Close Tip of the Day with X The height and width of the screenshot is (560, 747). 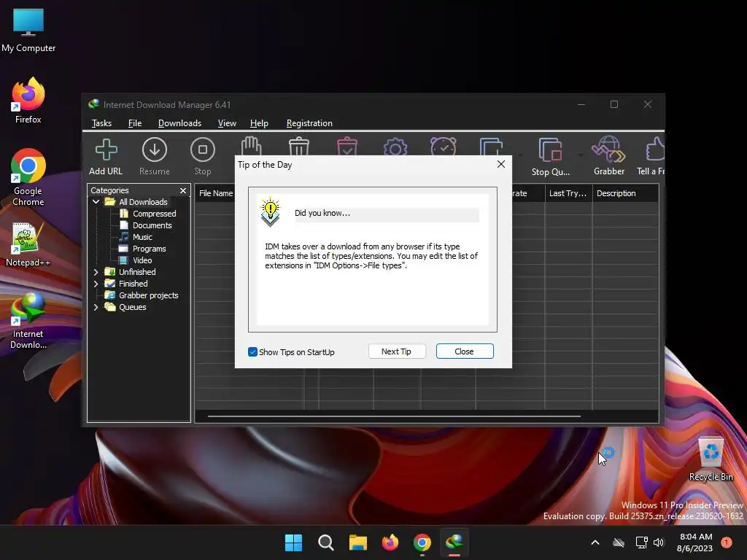(x=500, y=164)
